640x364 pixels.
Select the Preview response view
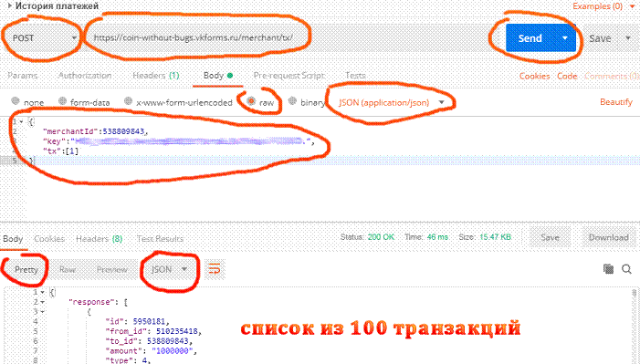pos(111,269)
